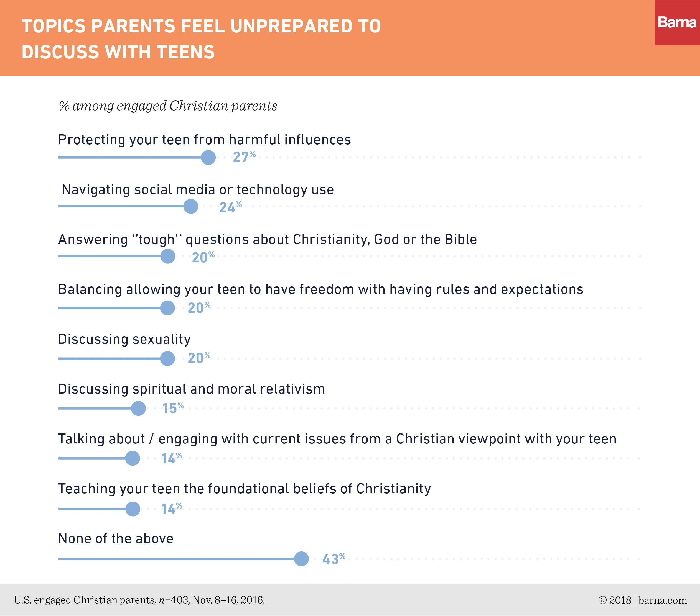Click the 43% value label

333,559
